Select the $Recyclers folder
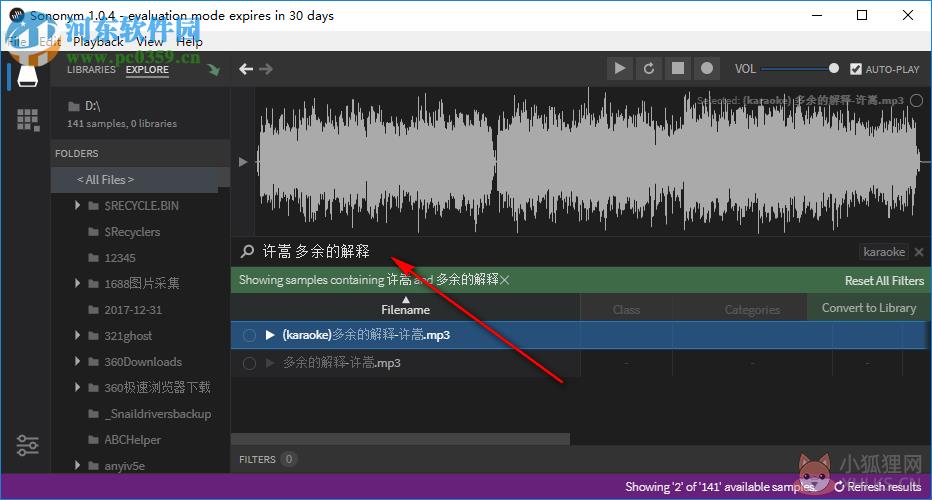The image size is (932, 500). tap(132, 232)
